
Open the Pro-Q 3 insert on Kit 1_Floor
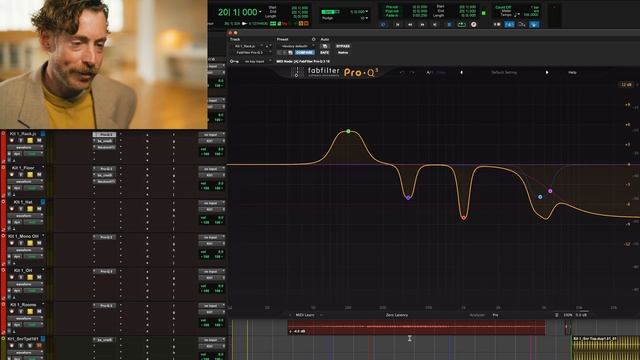click(x=104, y=169)
